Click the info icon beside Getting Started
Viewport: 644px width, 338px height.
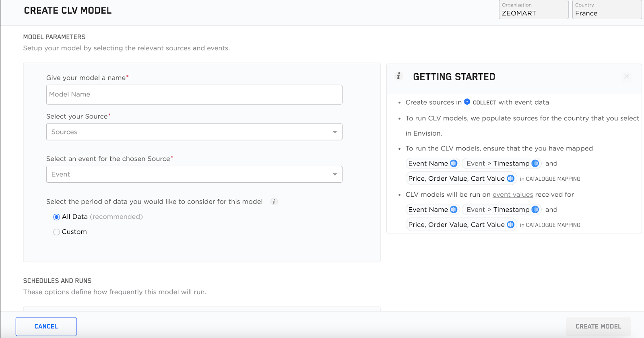coord(398,76)
